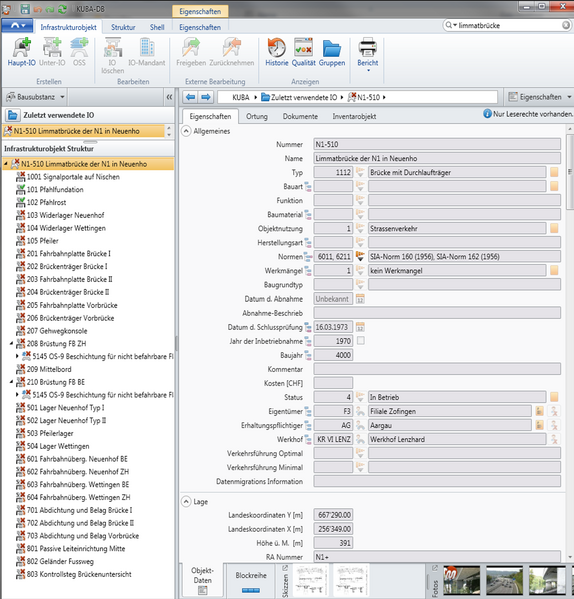Select 803 Kontrollsteg Brückenuntersicht
The image size is (574, 599).
click(79, 574)
